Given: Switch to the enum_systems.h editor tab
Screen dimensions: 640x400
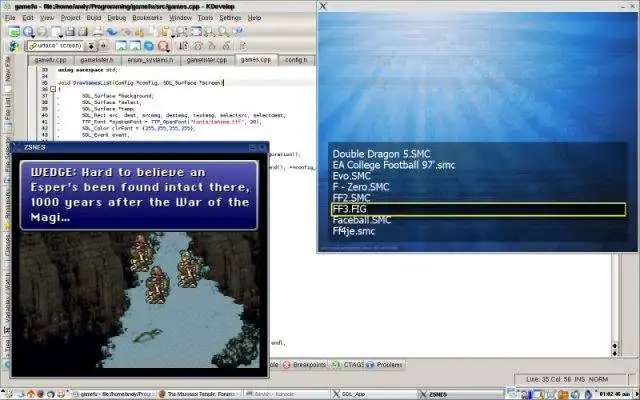Looking at the screenshot, I should (150, 60).
